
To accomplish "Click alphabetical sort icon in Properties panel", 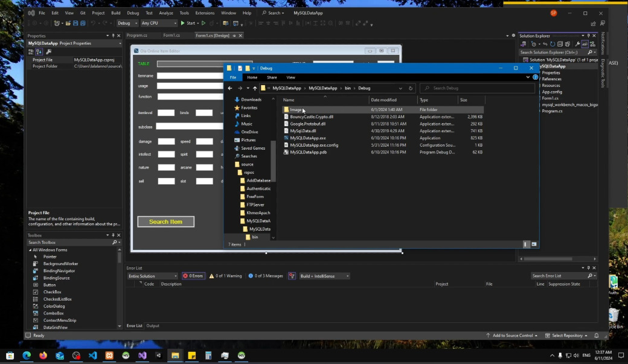I will 39,52.
